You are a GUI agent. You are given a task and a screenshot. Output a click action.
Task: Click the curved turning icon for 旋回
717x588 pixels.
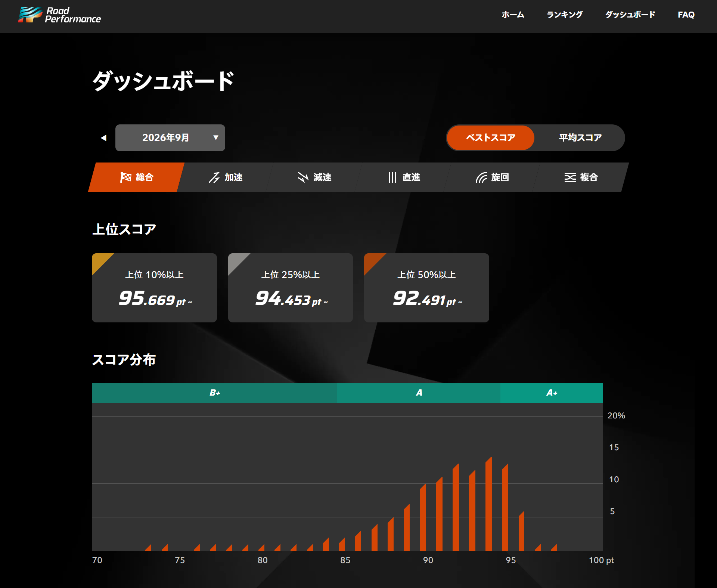point(481,177)
